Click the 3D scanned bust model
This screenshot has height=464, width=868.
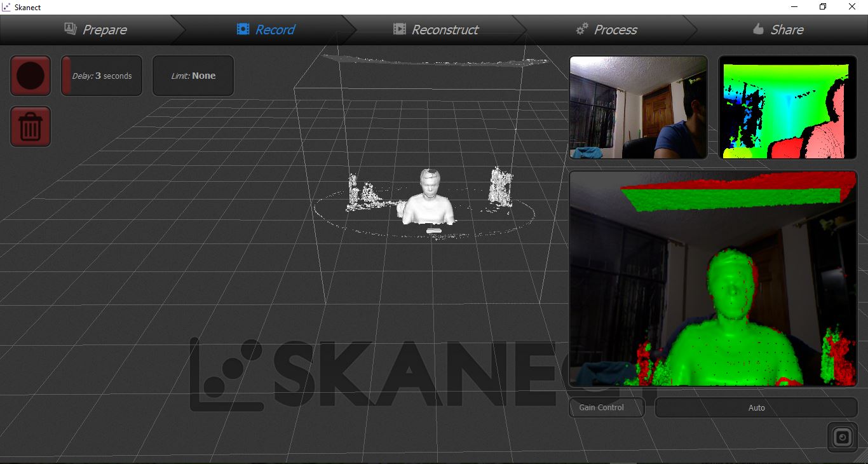coord(429,197)
